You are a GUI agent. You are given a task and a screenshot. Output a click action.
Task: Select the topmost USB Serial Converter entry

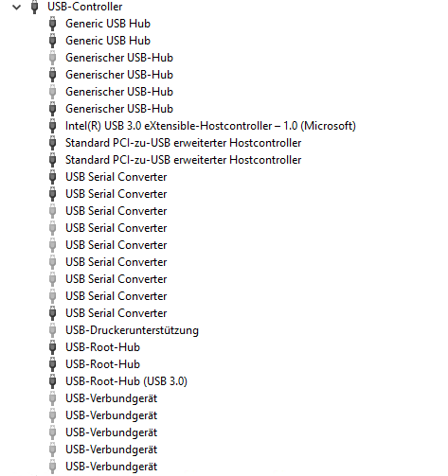(116, 177)
